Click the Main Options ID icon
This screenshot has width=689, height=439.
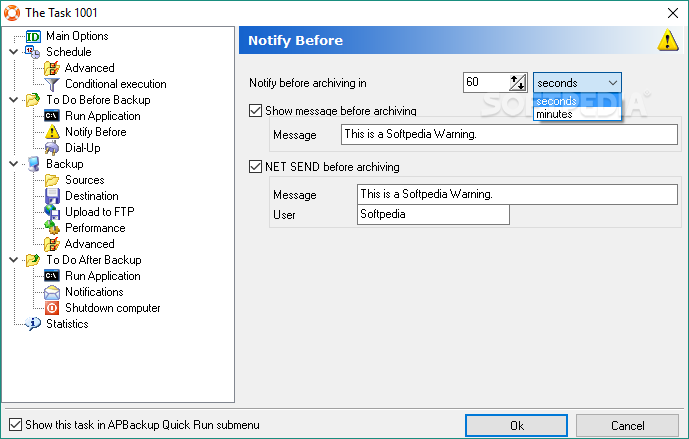pos(33,36)
